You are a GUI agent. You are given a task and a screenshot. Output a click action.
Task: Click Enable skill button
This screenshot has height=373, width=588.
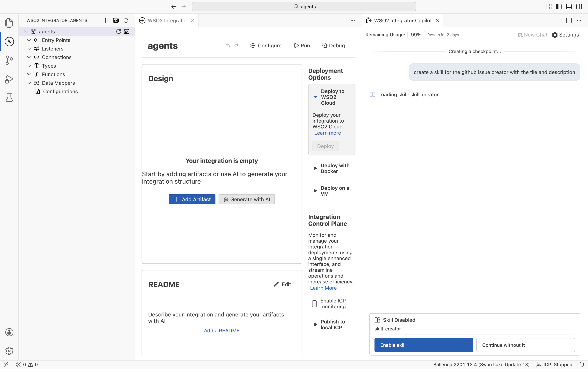point(424,345)
